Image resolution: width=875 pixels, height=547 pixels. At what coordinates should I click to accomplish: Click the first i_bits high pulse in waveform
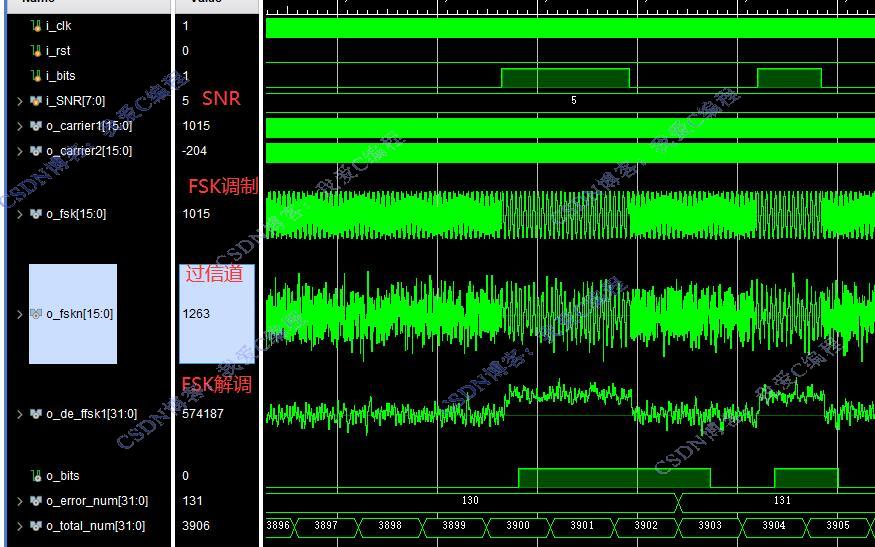point(565,78)
